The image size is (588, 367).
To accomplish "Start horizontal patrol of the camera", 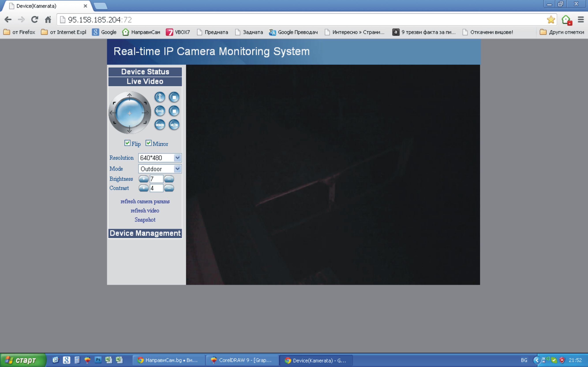I will coord(160,111).
